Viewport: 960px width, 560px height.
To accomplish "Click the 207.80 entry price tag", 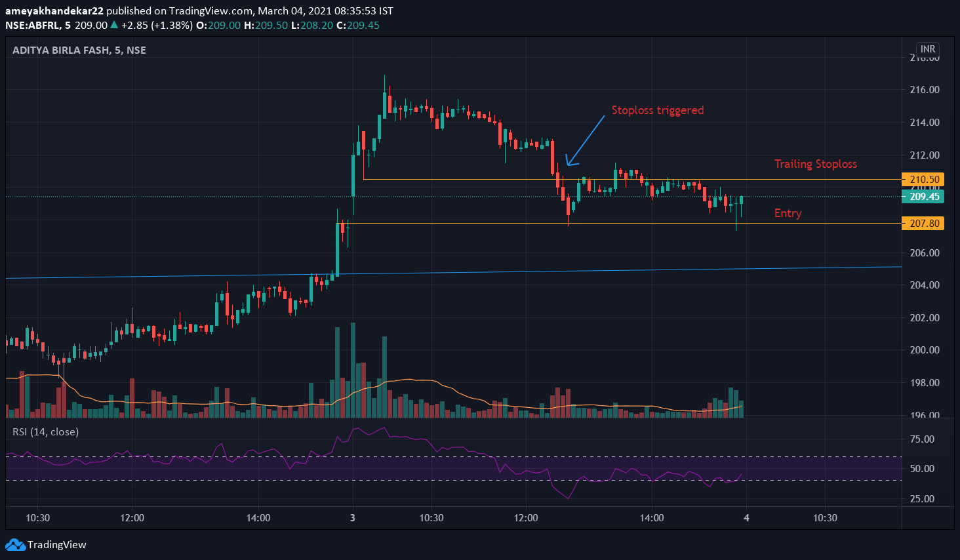I will pos(923,223).
